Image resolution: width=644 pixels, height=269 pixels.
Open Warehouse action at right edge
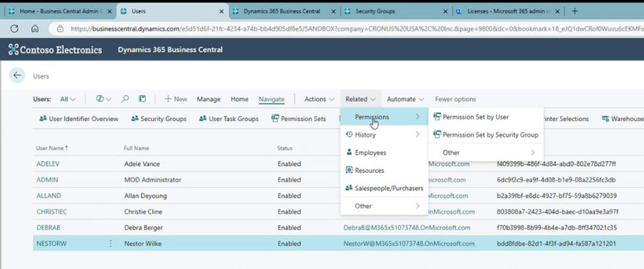622,119
